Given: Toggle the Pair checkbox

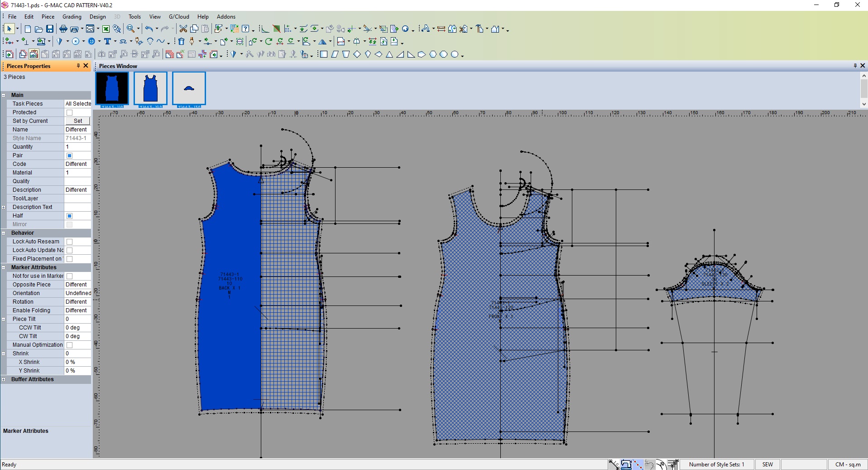Looking at the screenshot, I should pyautogui.click(x=69, y=155).
